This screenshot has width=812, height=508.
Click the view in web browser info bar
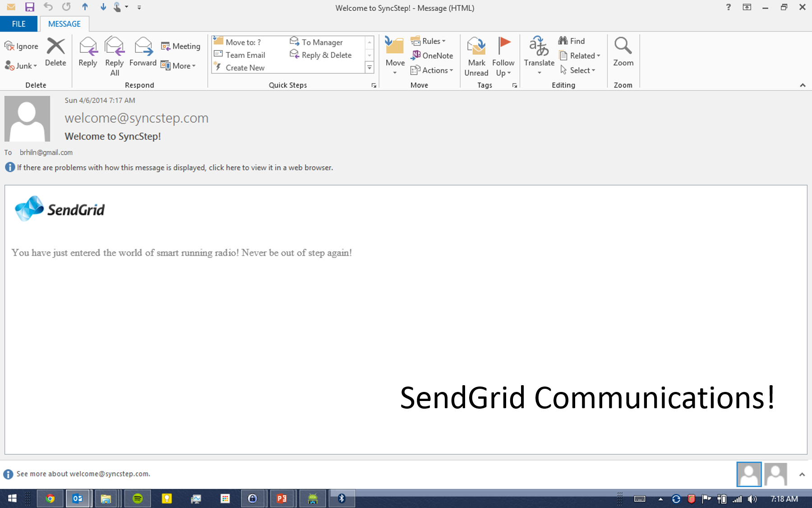click(175, 168)
